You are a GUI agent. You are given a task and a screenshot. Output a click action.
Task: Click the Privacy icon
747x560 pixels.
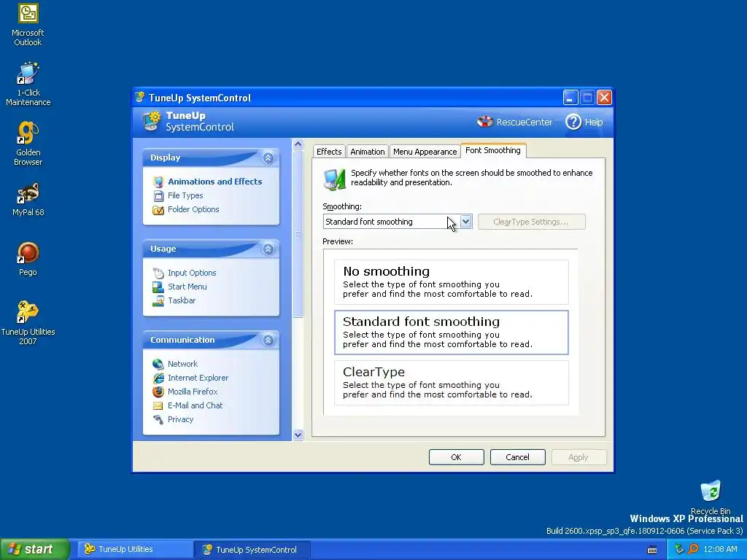pyautogui.click(x=158, y=419)
